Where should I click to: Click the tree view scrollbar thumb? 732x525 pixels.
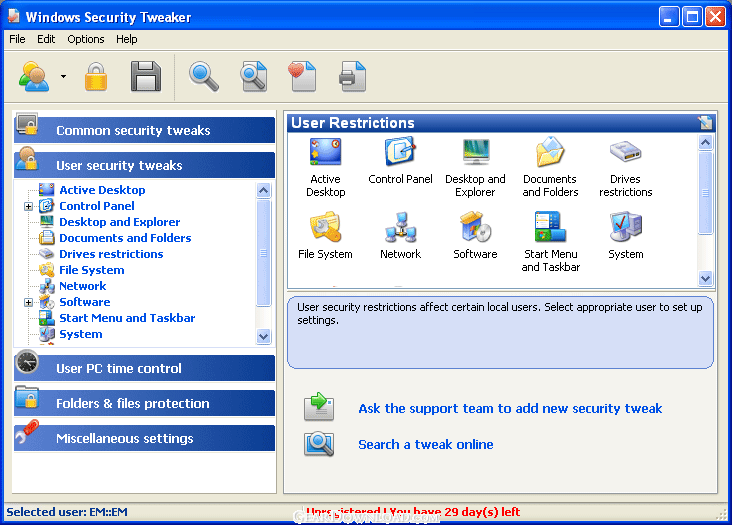point(263,253)
